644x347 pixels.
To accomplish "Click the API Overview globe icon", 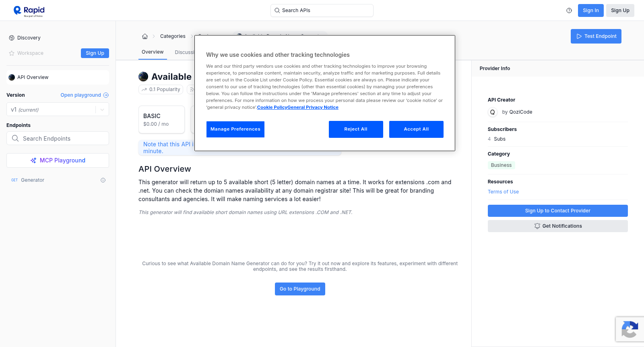I will [x=12, y=77].
